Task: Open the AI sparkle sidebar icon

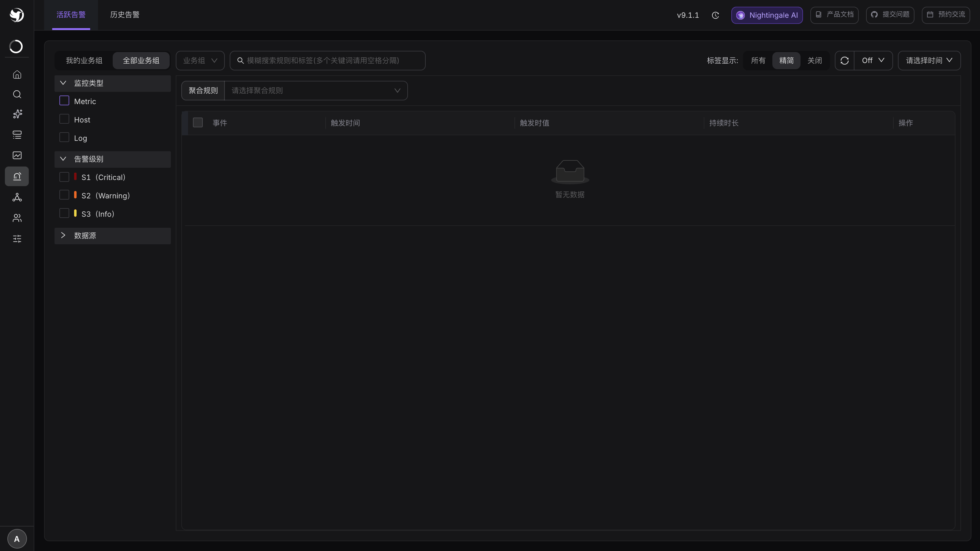Action: coord(17,114)
